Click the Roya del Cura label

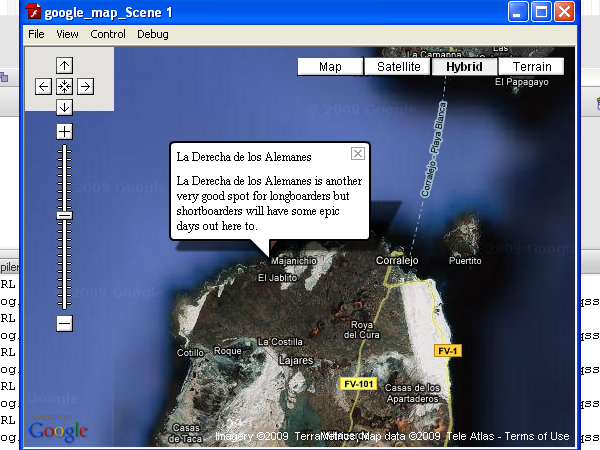pos(362,330)
